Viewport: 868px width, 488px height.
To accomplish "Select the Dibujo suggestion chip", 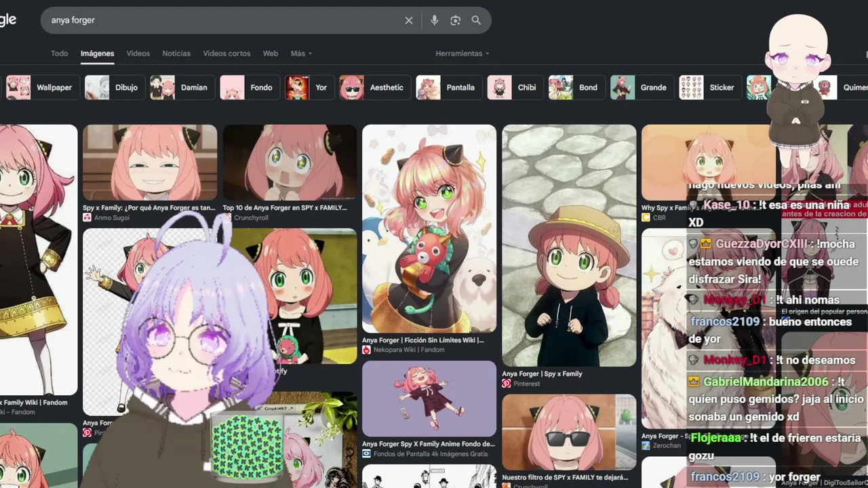I will click(x=114, y=87).
